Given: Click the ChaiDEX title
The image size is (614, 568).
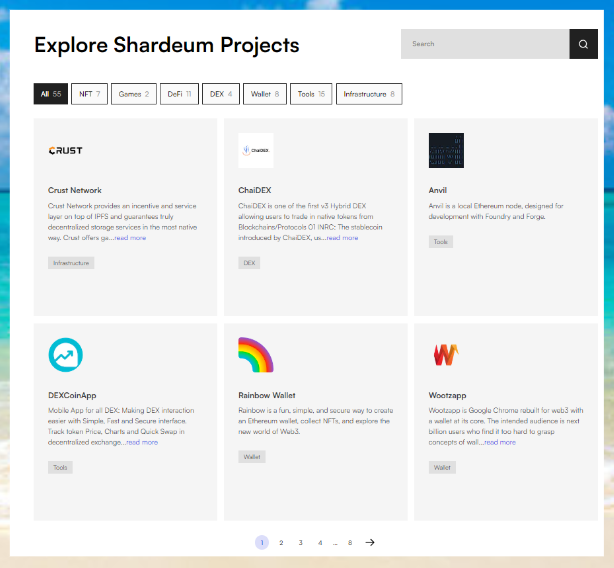Looking at the screenshot, I should click(x=255, y=190).
